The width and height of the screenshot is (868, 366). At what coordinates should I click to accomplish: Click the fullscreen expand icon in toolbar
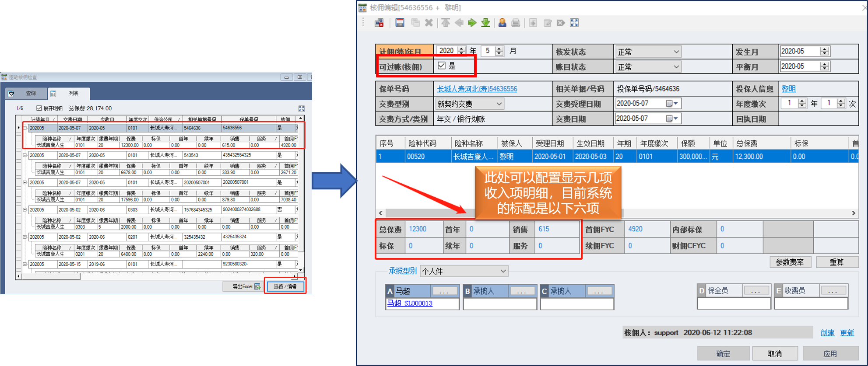(x=574, y=23)
